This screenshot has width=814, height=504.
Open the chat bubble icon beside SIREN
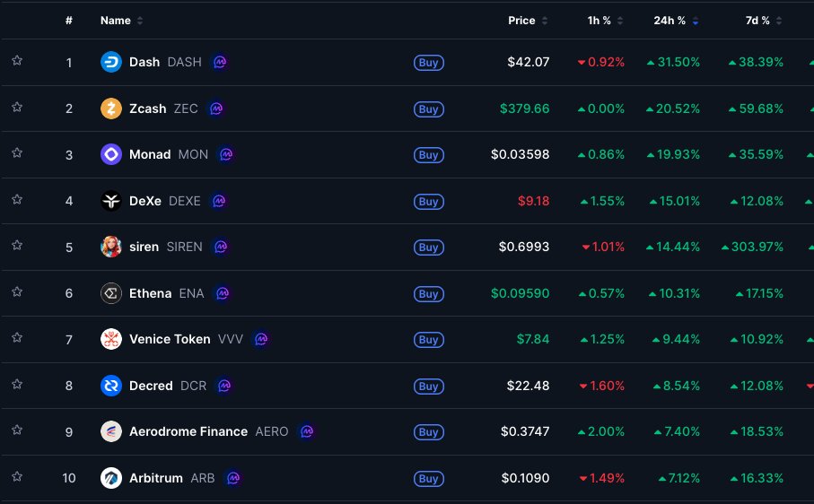(221, 247)
